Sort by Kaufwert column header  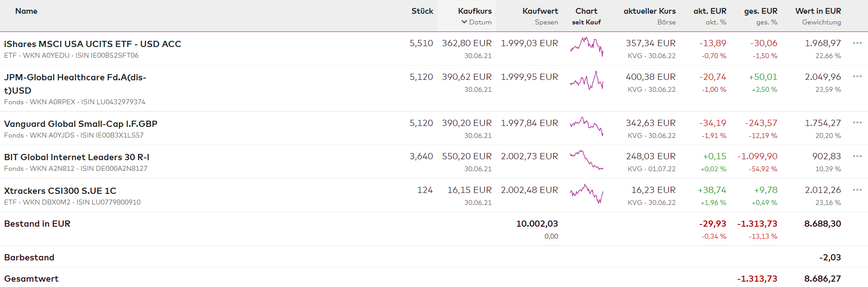(540, 11)
